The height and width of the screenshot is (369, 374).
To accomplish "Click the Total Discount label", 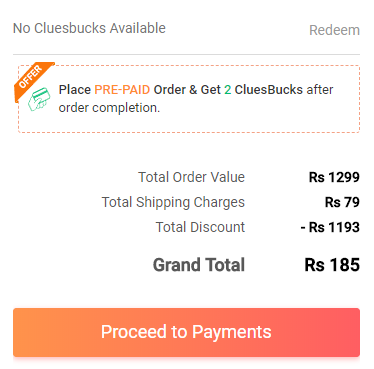I will pos(200,227).
